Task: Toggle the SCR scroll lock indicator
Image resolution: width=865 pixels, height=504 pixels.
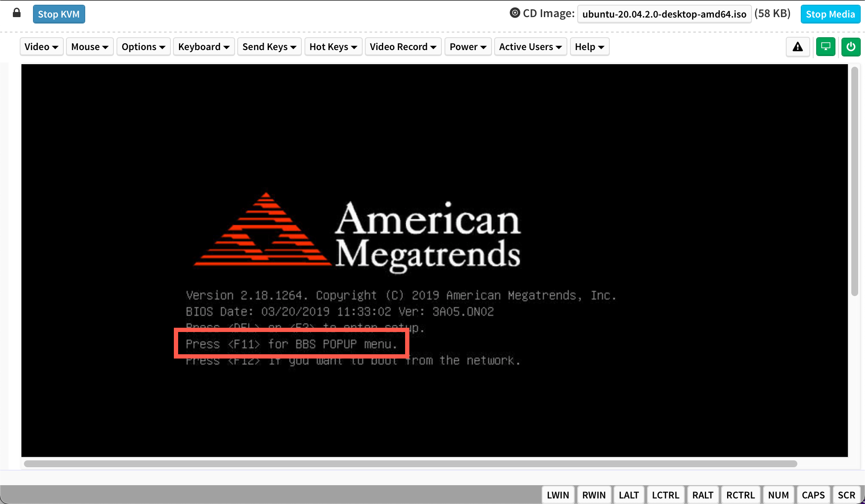Action: pyautogui.click(x=846, y=495)
